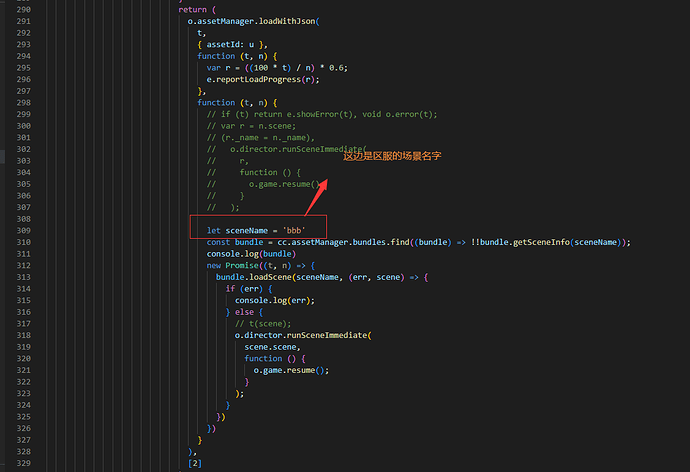Screen dimensions: 690x472
Task: Click line number 318 in the gutter
Action: point(23,336)
